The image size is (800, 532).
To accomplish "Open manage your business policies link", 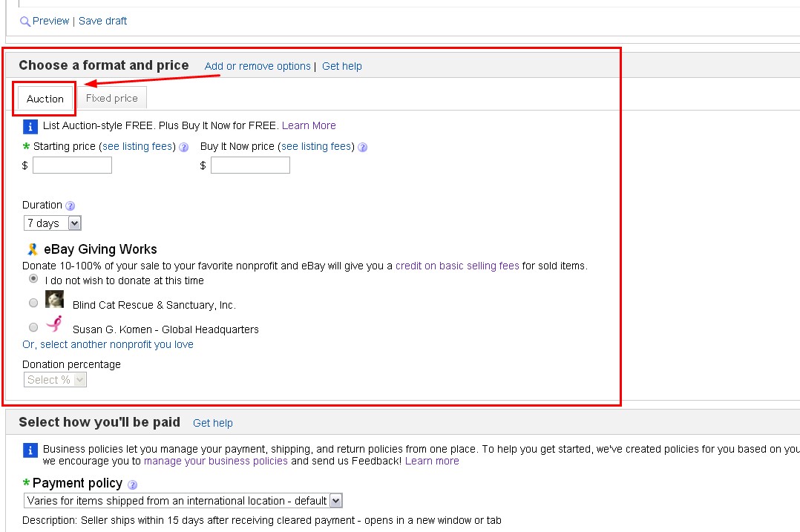I will point(216,461).
